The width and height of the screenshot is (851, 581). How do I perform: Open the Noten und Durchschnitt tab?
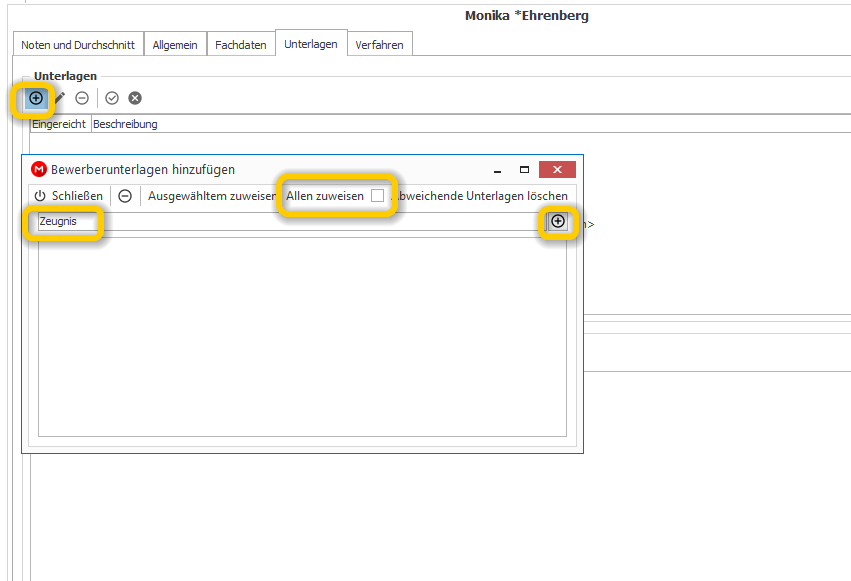click(x=78, y=45)
